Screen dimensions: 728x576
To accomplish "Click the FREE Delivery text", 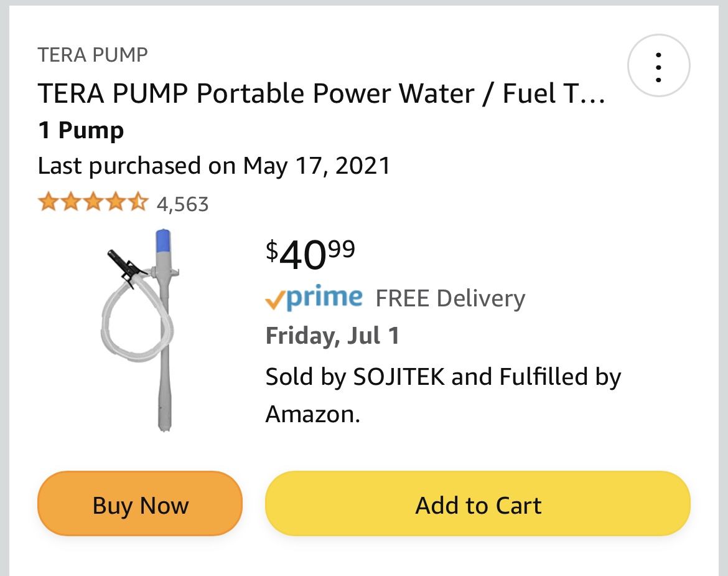I will pyautogui.click(x=450, y=299).
